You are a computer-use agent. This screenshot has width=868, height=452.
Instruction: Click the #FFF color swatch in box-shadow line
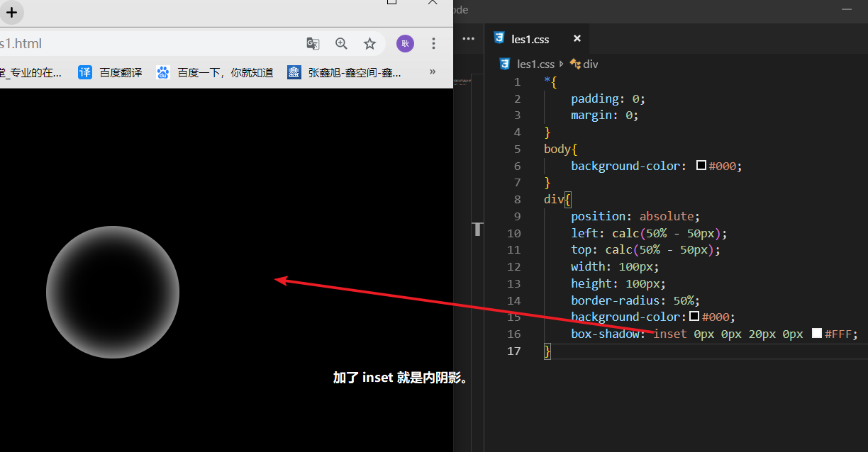tap(817, 333)
